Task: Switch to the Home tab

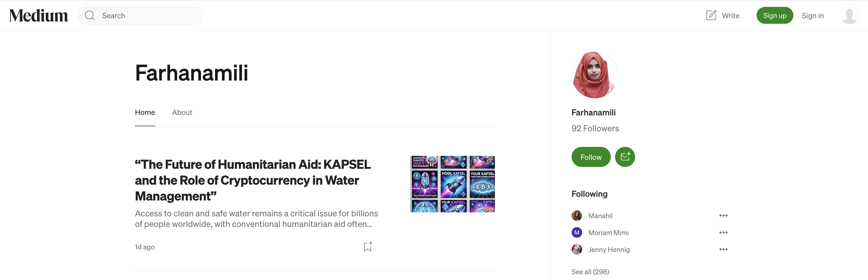Action: click(x=145, y=113)
